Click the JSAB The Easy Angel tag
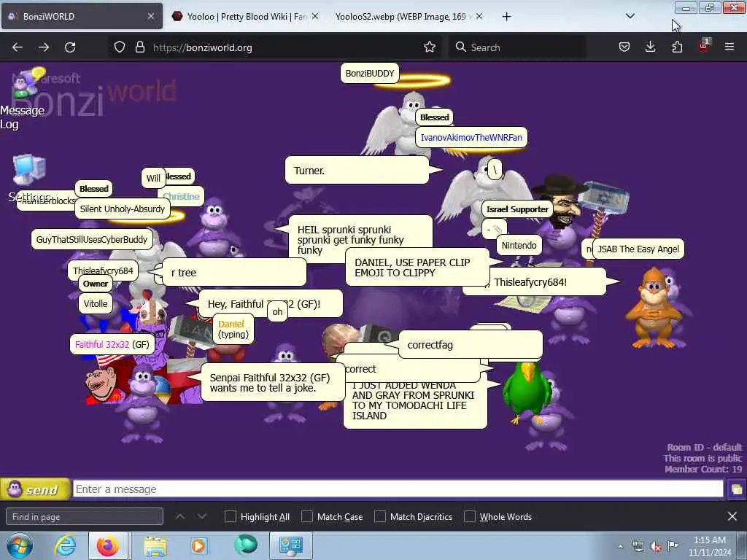This screenshot has height=560, width=747. point(638,249)
